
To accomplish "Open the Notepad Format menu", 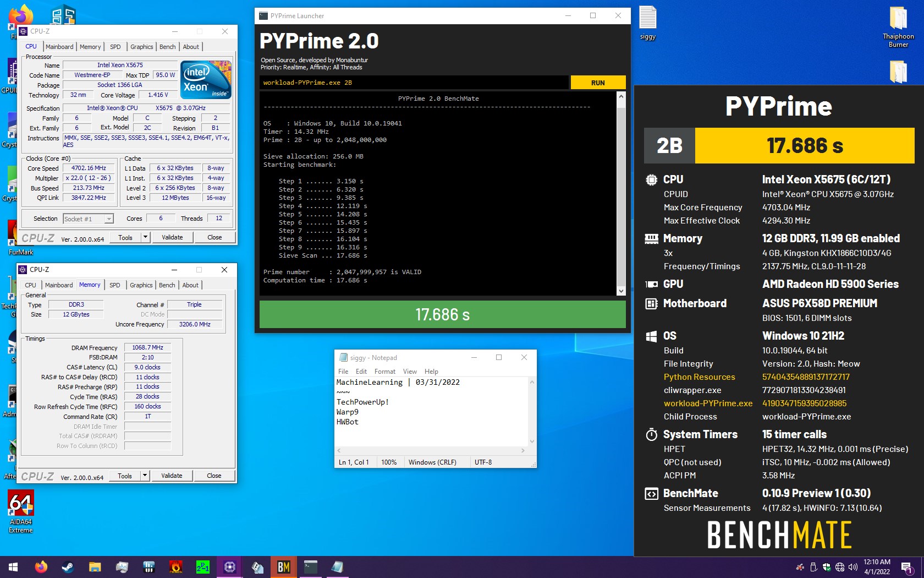I will click(385, 372).
